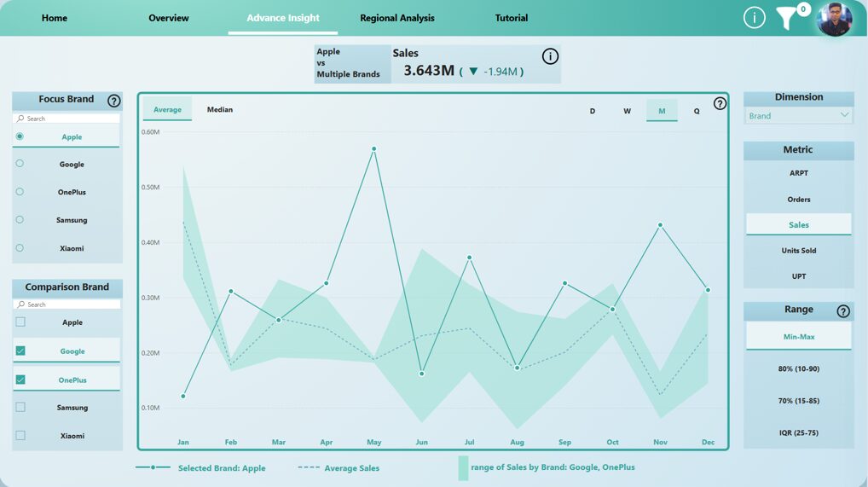
Task: Open the Dimension Brand dropdown
Action: [x=798, y=116]
